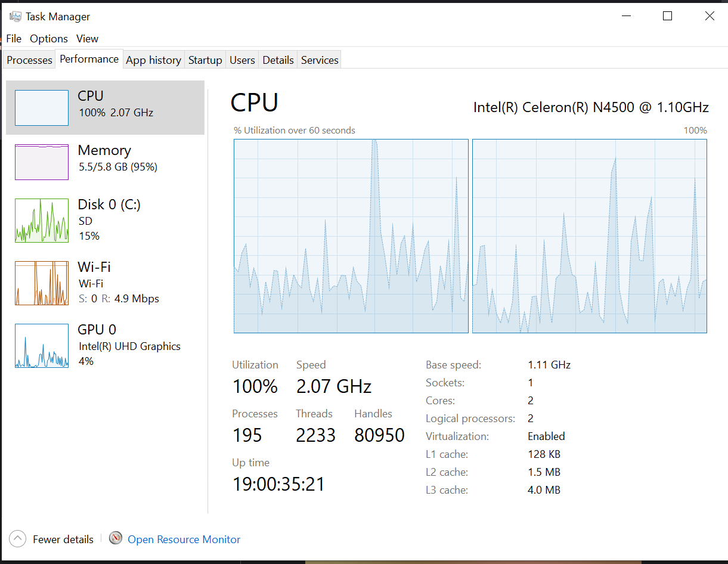
Task: Click the Threads count 2233
Action: tap(316, 435)
